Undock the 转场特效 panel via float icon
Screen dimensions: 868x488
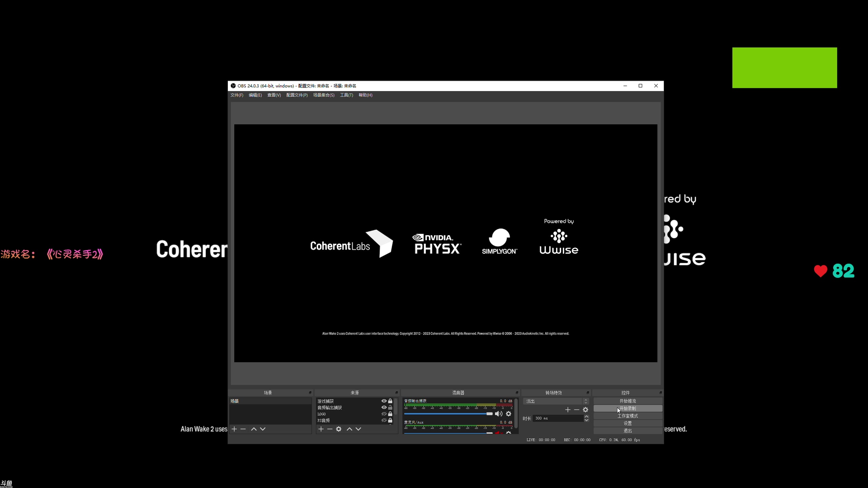tap(588, 392)
